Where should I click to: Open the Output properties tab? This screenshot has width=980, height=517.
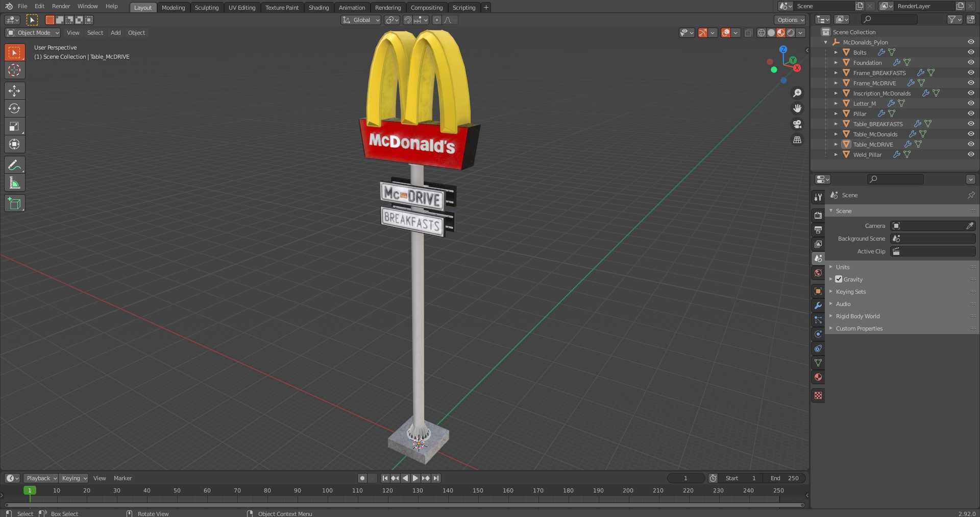[818, 230]
